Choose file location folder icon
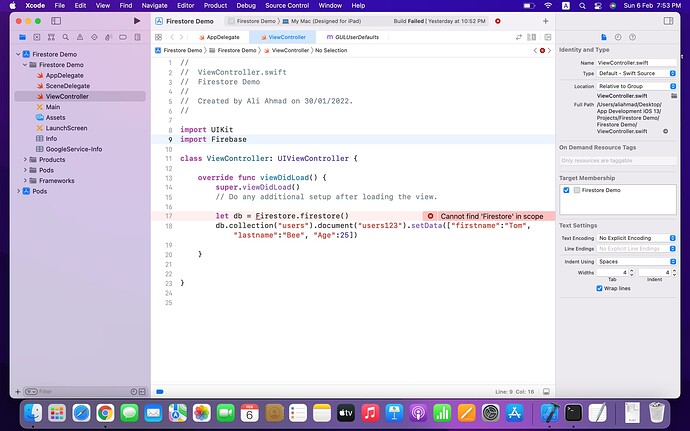The height and width of the screenshot is (431, 690). tap(673, 96)
